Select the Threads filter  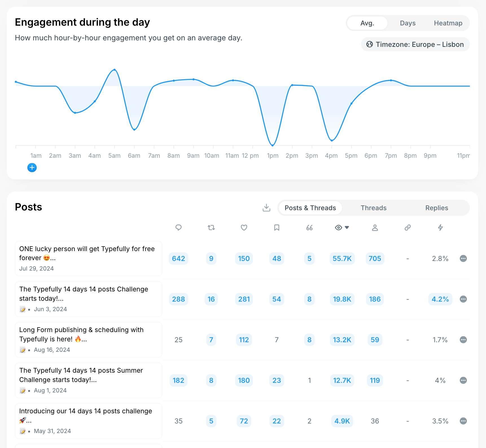[x=373, y=208]
